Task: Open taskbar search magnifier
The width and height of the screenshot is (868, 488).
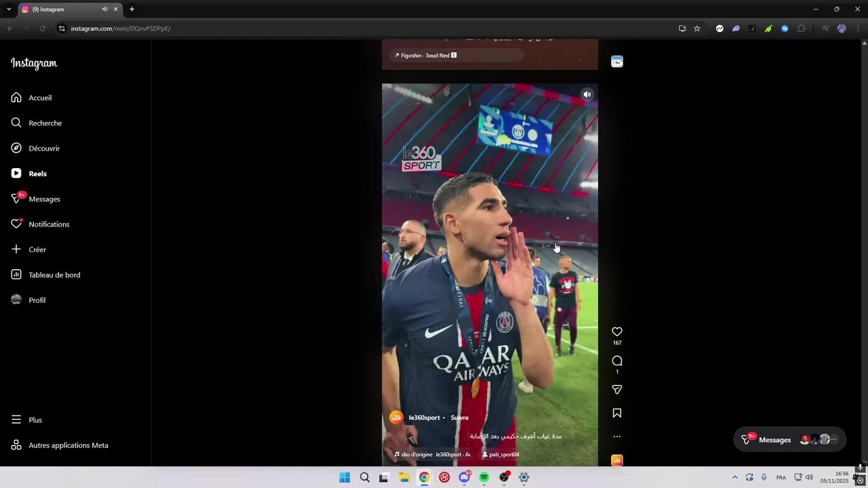Action: point(365,477)
